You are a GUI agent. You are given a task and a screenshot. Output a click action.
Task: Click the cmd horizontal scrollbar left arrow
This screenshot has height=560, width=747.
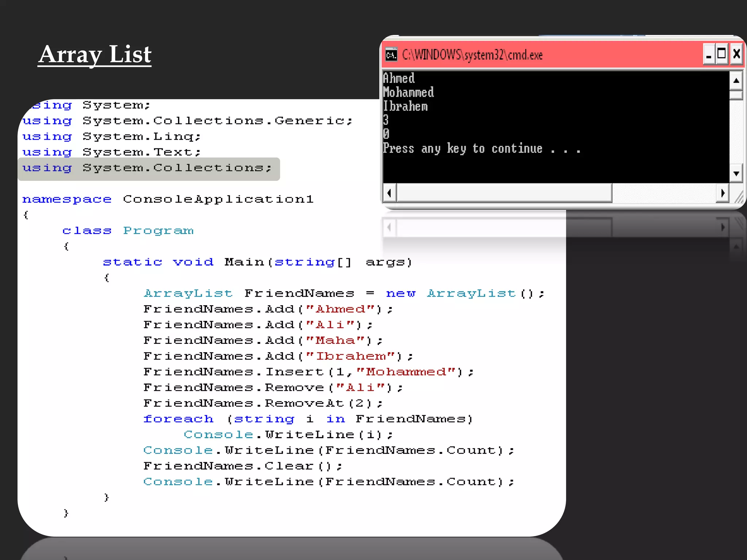pyautogui.click(x=390, y=193)
